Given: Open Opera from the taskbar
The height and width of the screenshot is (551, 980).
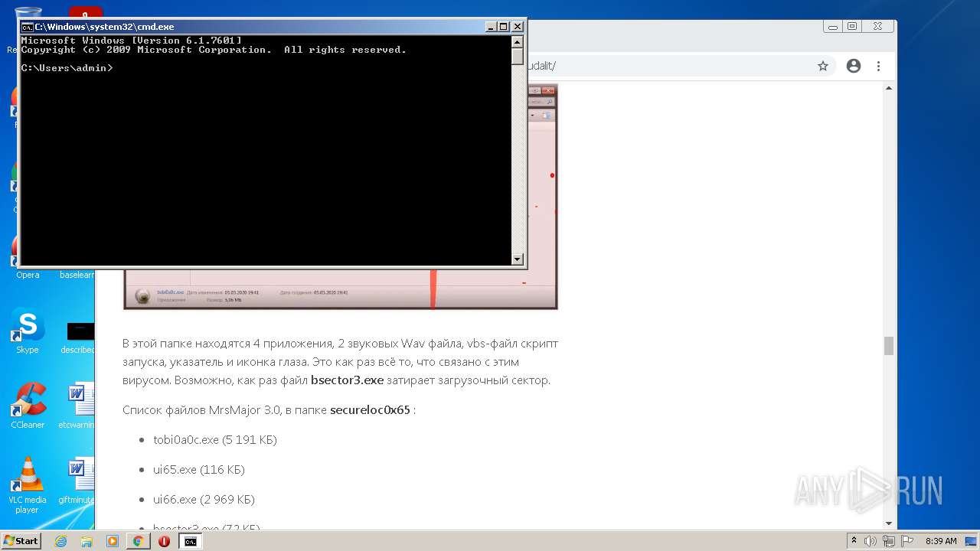Looking at the screenshot, I should (164, 541).
